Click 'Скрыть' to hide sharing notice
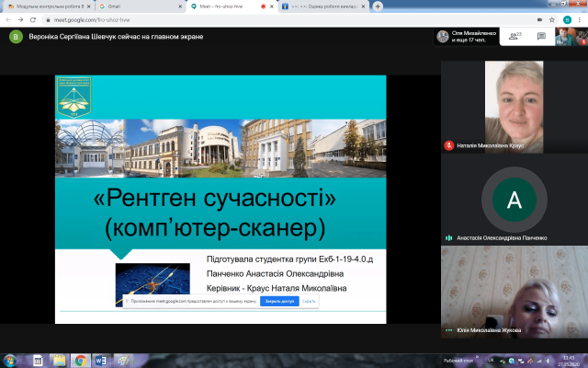The image size is (588, 368). [309, 301]
